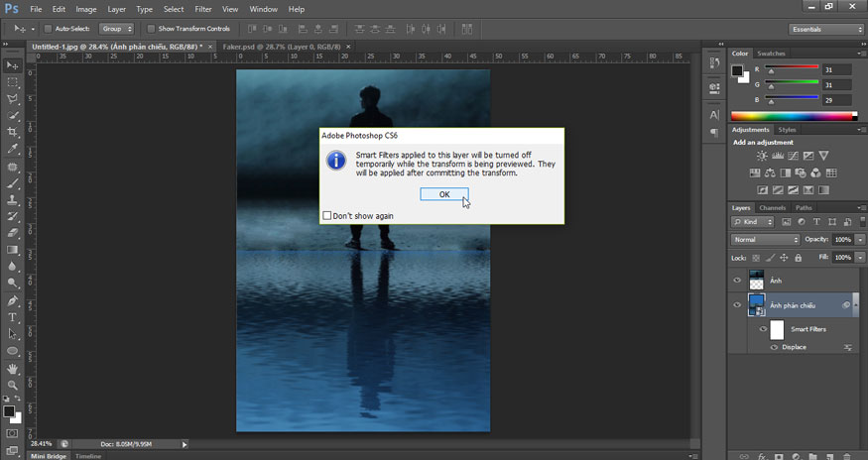
Task: Enable Show Transform Controls checkbox
Action: tap(151, 29)
